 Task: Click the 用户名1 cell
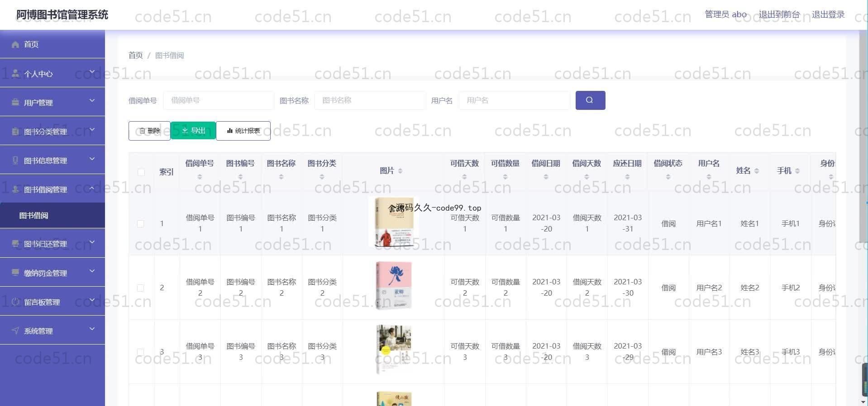(x=709, y=223)
